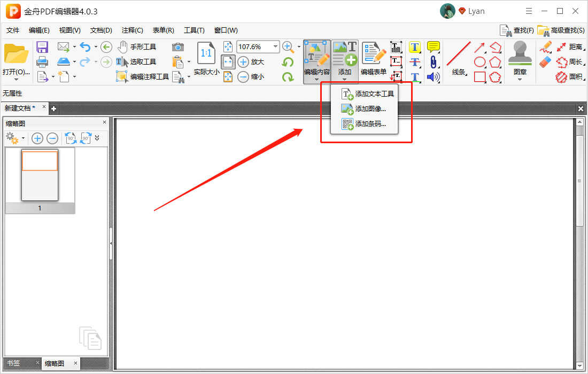The image size is (588, 374).
Task: Click the Paste clipboard icon
Action: [x=178, y=62]
